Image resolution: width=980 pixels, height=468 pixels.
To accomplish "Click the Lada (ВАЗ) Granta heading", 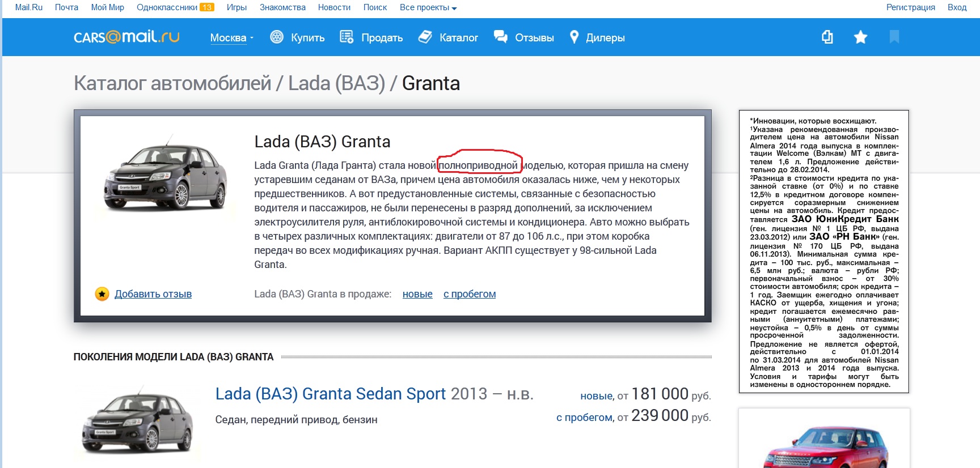I will 322,142.
